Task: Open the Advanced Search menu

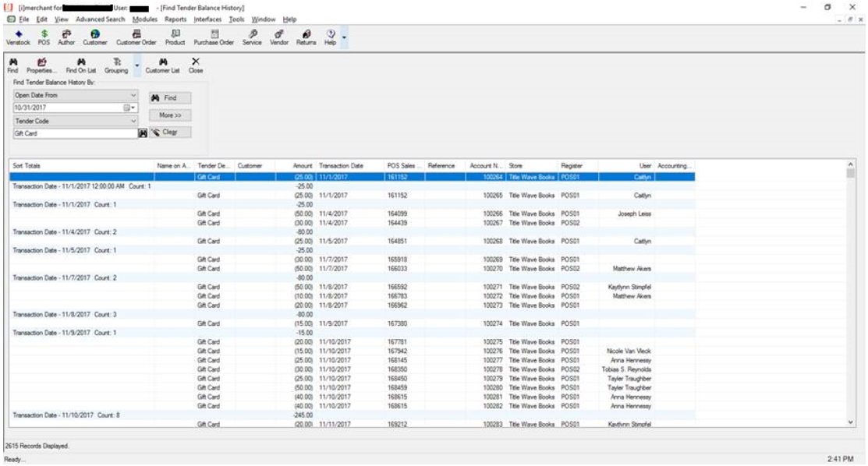Action: coord(100,19)
